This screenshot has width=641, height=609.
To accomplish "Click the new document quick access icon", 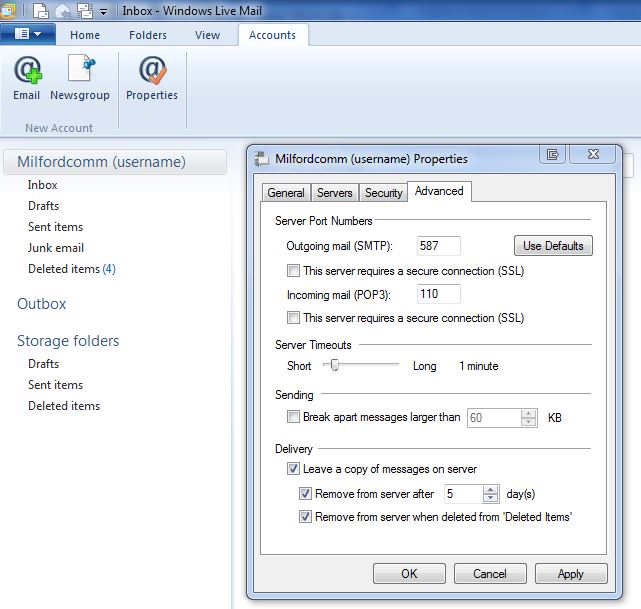I will (x=40, y=11).
